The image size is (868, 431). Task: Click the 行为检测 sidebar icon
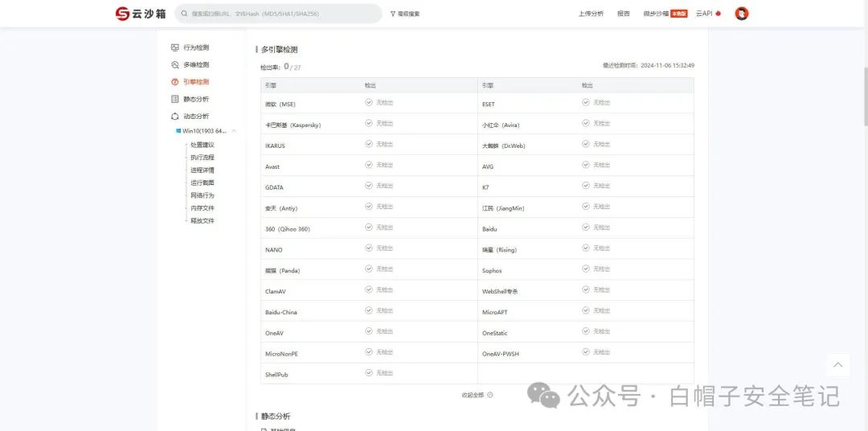pos(175,47)
